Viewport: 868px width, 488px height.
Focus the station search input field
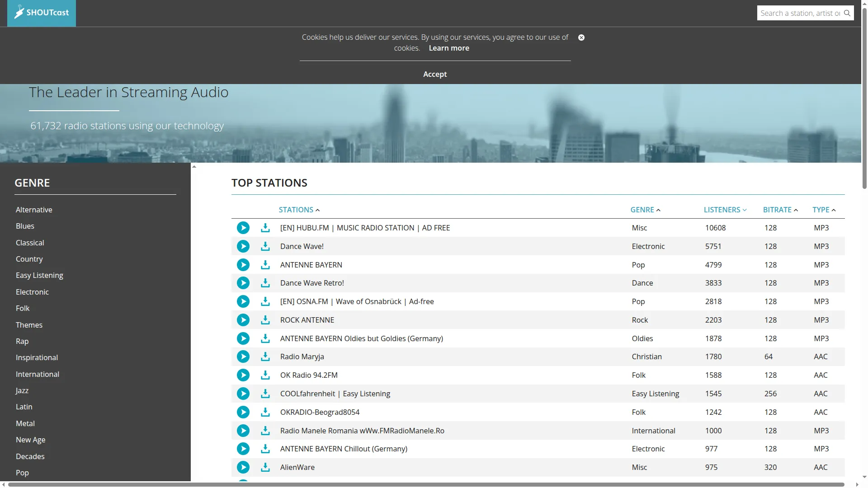click(x=800, y=13)
